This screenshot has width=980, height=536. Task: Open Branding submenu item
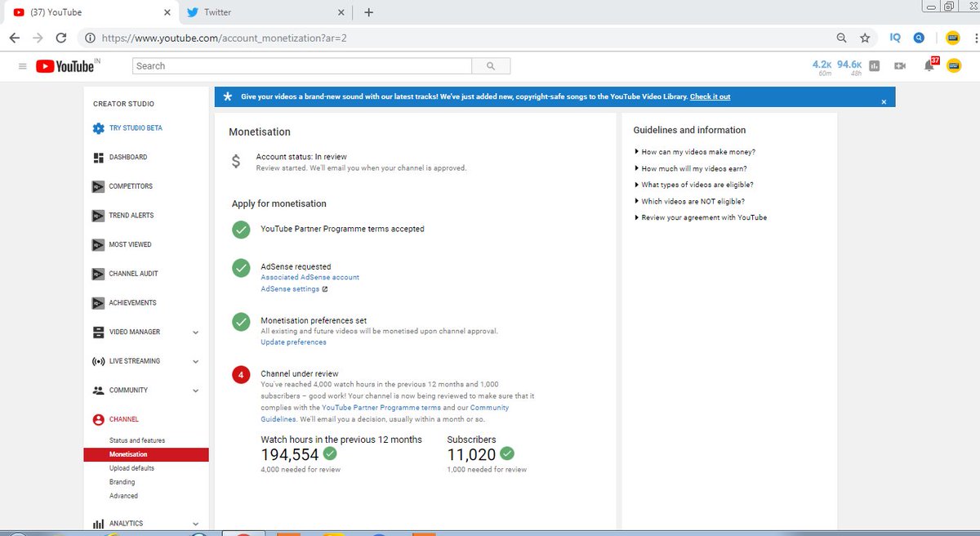tap(122, 482)
